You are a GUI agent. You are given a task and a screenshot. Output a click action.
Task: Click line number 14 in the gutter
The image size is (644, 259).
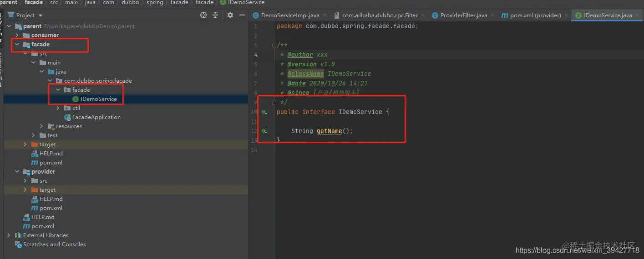[x=254, y=150]
